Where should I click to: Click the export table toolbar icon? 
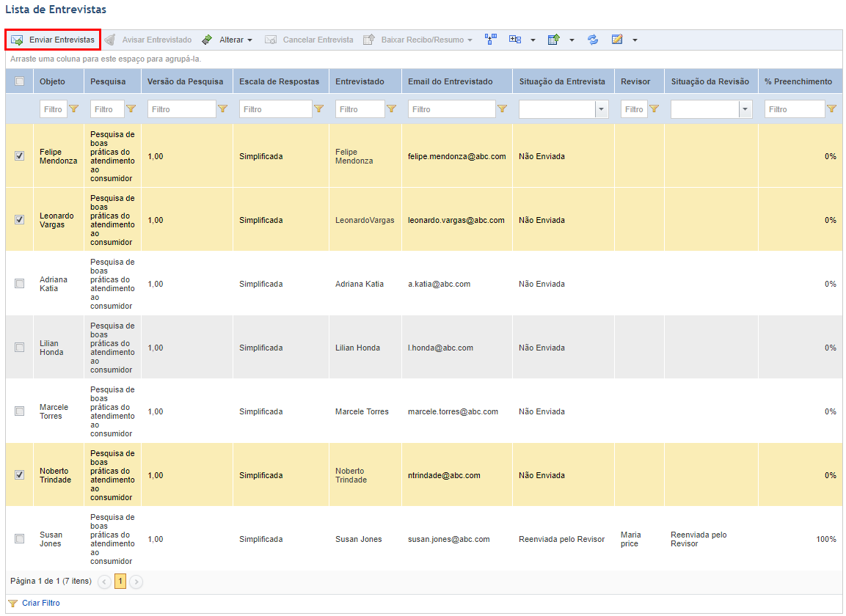tap(553, 40)
